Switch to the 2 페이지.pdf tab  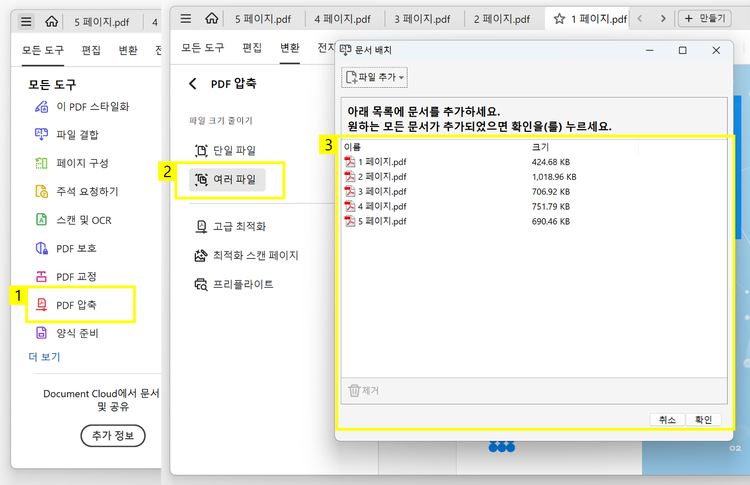502,19
